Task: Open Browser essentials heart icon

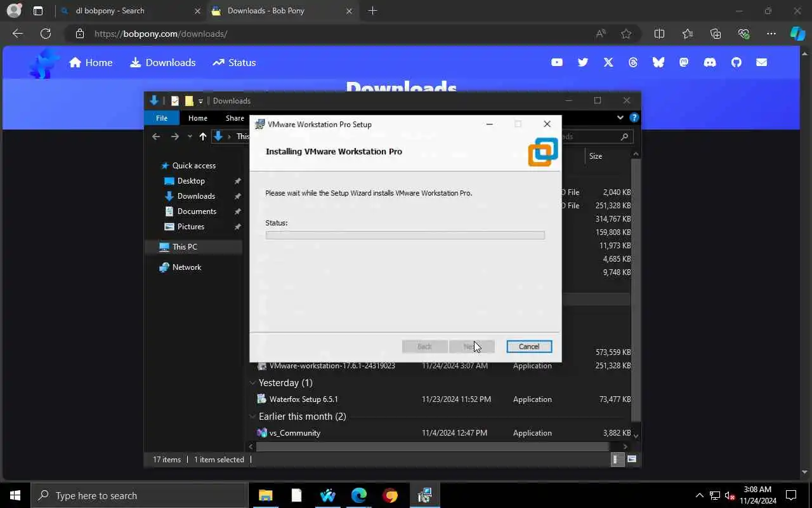Action: click(x=743, y=34)
